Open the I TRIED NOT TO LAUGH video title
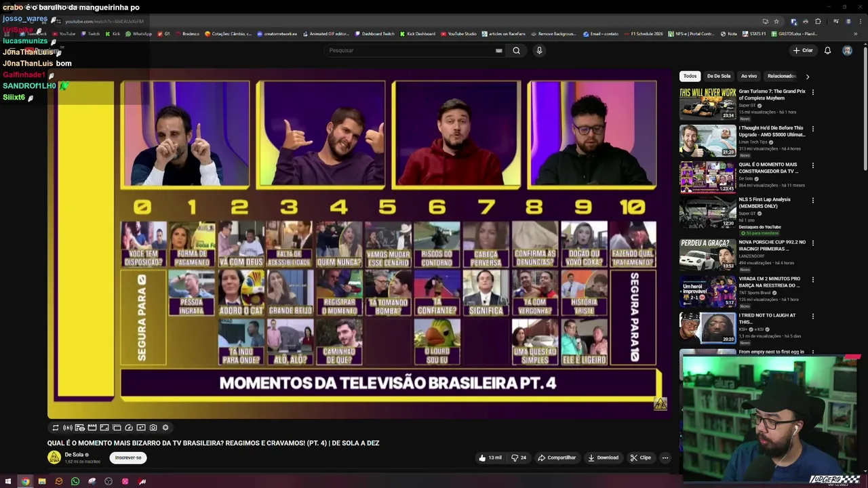This screenshot has width=868, height=488. (x=767, y=319)
